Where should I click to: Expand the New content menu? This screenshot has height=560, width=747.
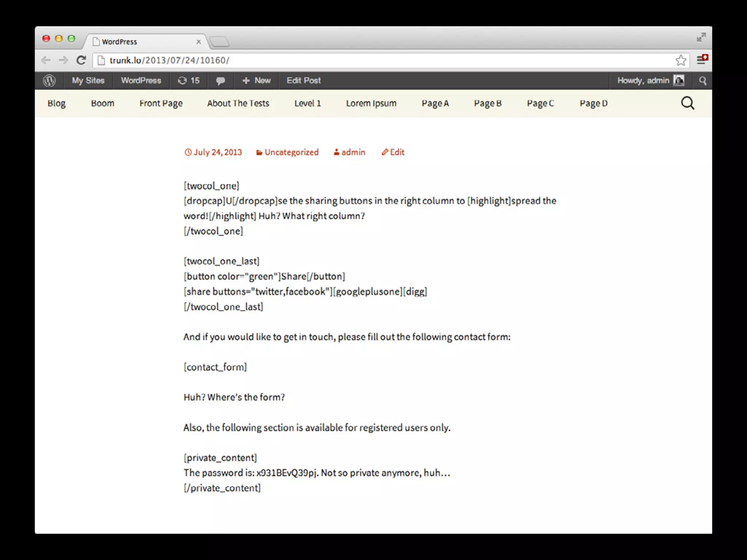click(256, 81)
